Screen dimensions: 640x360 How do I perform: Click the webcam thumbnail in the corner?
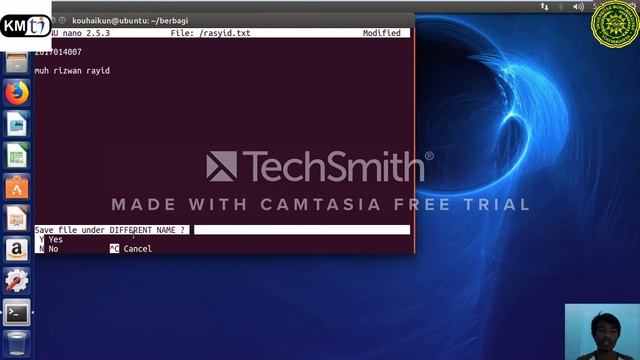(x=602, y=332)
